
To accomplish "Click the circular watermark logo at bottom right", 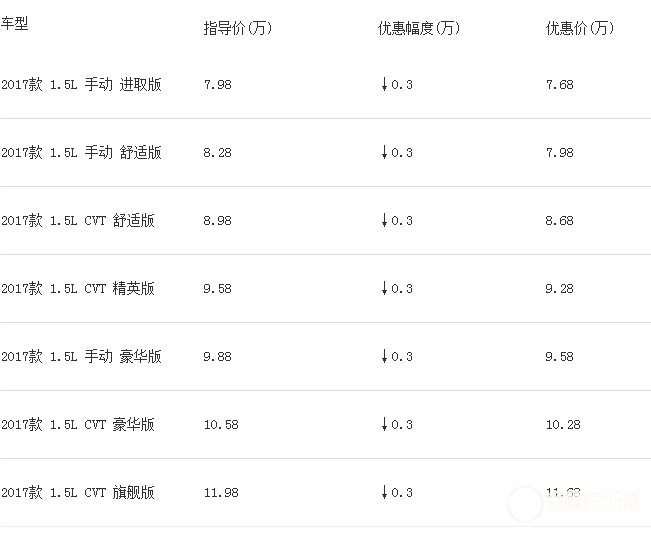I will [525, 503].
